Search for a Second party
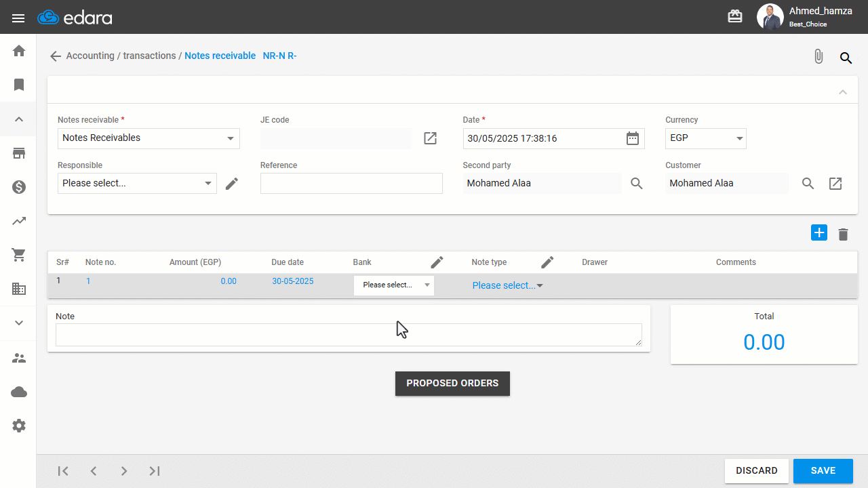The width and height of the screenshot is (868, 488). tap(636, 183)
